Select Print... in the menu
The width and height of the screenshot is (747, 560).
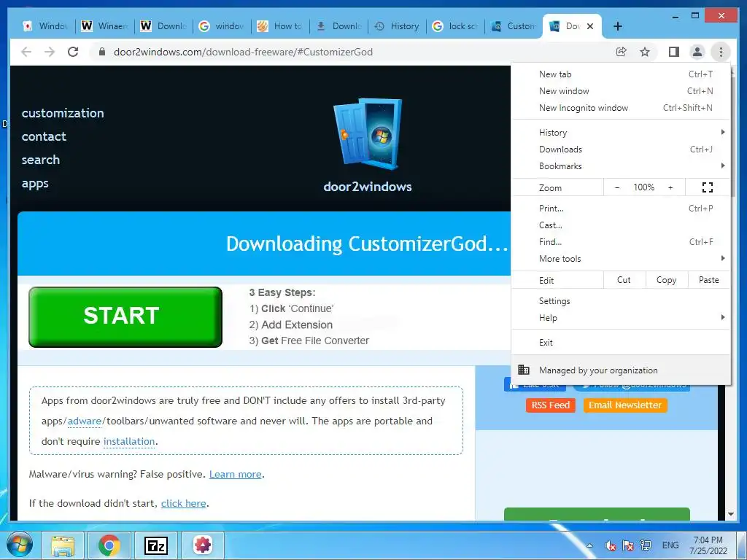[620, 208]
